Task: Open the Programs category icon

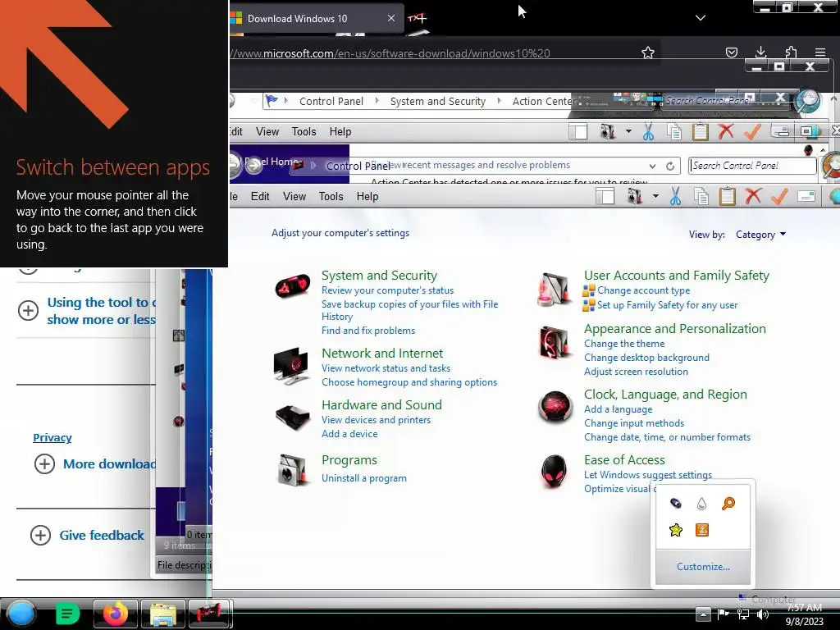Action: pyautogui.click(x=293, y=469)
